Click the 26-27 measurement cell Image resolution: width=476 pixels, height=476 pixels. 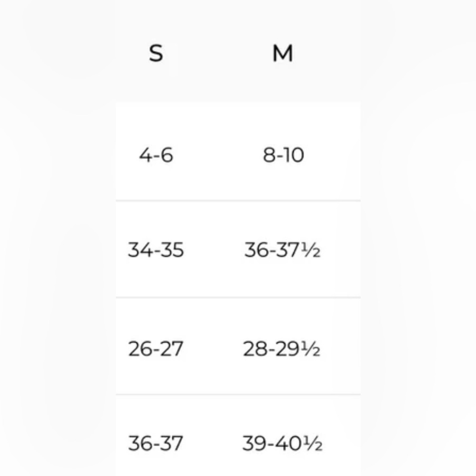click(156, 349)
